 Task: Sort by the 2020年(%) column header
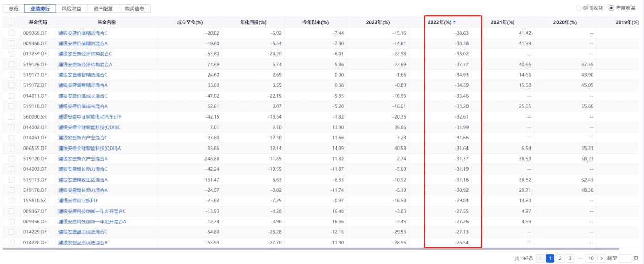tap(565, 22)
